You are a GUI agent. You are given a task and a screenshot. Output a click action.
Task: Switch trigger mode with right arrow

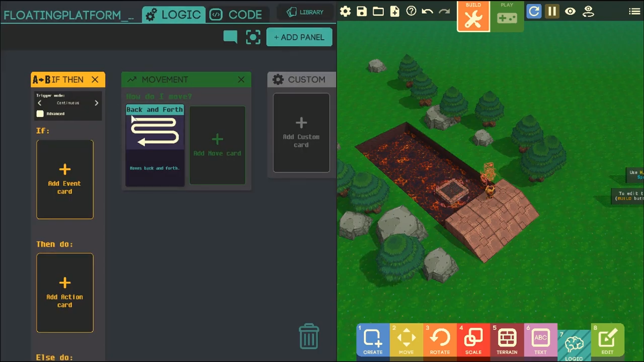click(x=96, y=103)
